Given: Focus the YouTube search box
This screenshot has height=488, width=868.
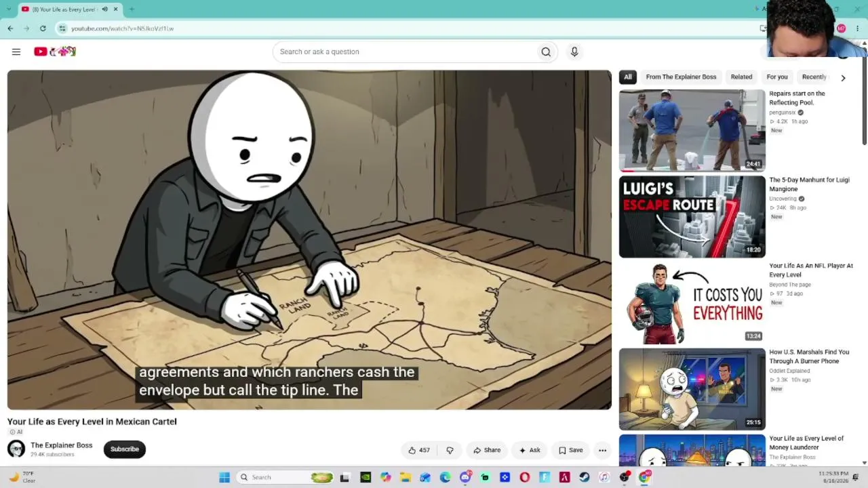Looking at the screenshot, I should point(403,52).
